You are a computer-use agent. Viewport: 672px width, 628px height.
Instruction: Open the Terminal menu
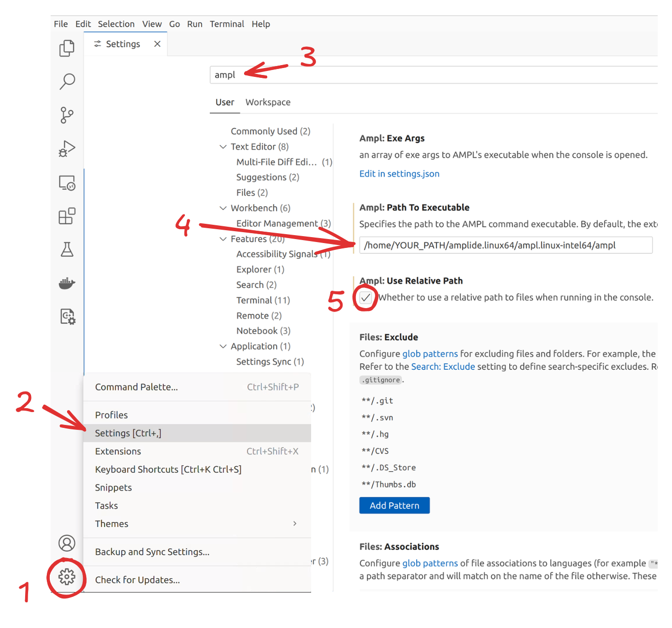(x=227, y=24)
